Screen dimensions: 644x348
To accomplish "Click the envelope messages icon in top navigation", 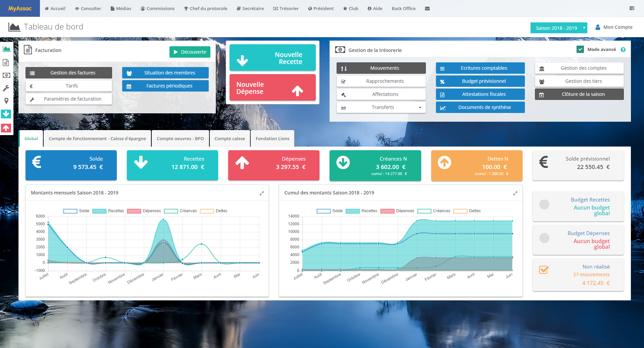I will pyautogui.click(x=427, y=9).
